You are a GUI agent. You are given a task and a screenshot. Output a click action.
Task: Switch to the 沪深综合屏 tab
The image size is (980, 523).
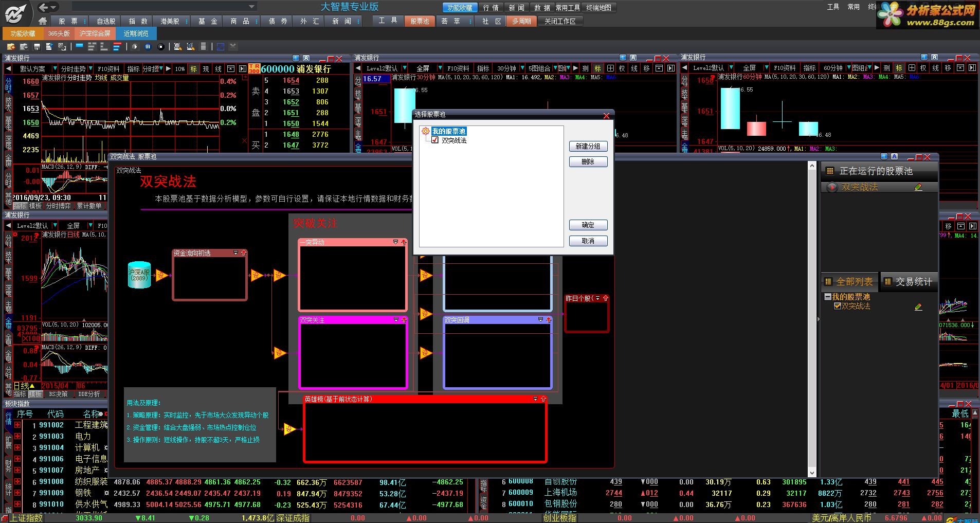point(95,33)
